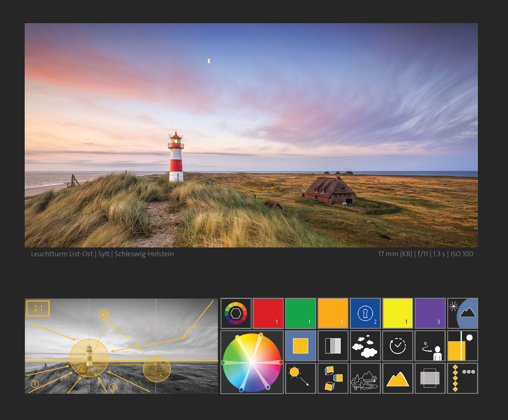
Task: Click the overlapping gray rectangles icon
Action: point(430,378)
